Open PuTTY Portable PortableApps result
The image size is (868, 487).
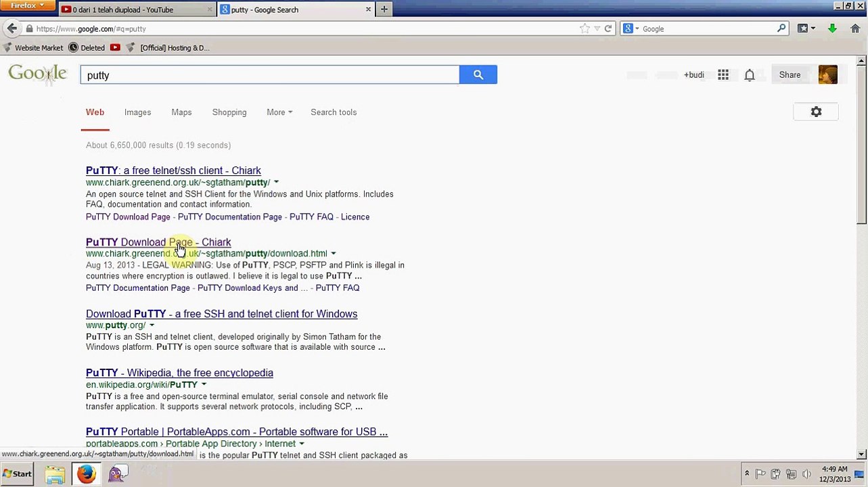pos(237,432)
